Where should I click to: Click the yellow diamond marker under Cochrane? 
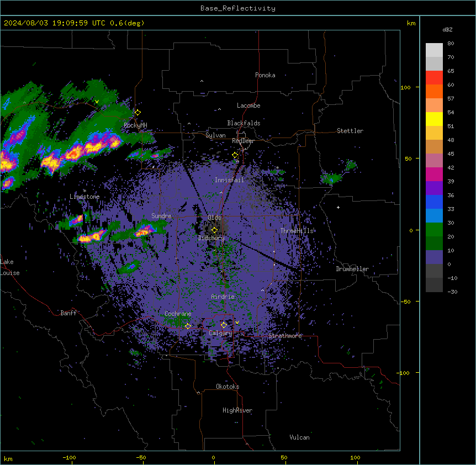pyautogui.click(x=188, y=326)
